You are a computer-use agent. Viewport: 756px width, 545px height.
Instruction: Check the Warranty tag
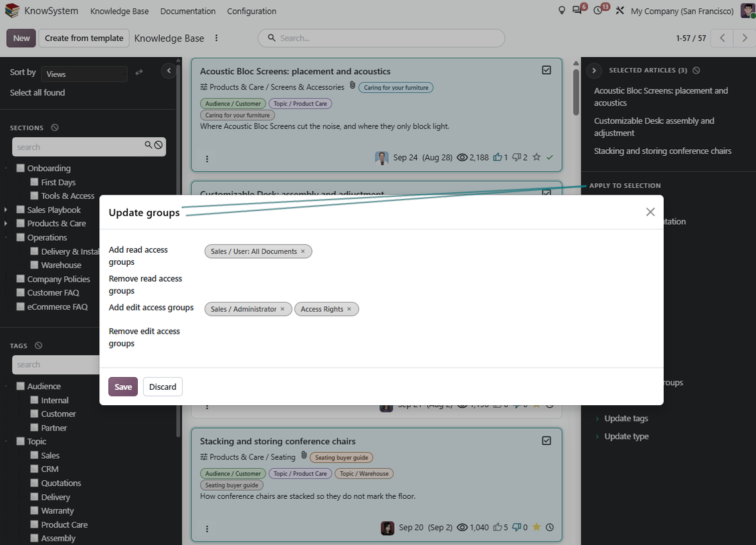coord(34,510)
